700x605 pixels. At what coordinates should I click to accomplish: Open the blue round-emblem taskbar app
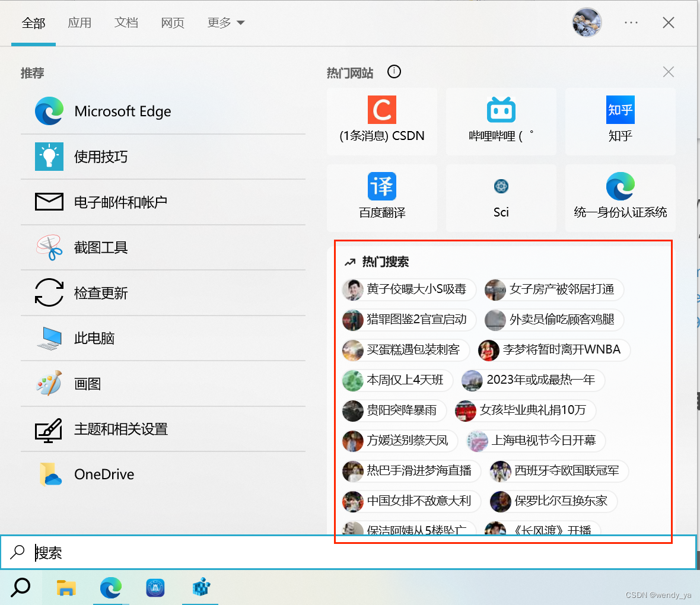(x=155, y=588)
